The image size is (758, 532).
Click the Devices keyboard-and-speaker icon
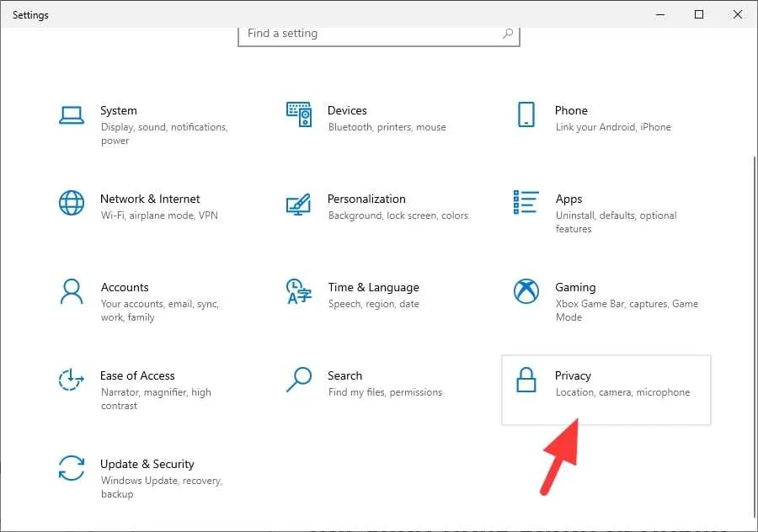coord(299,114)
